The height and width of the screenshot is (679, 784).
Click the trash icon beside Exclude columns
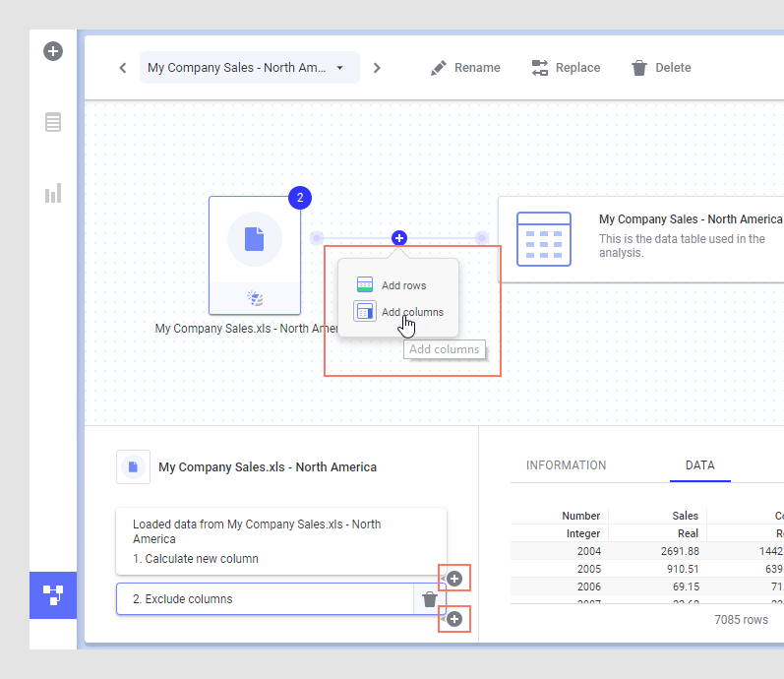429,599
